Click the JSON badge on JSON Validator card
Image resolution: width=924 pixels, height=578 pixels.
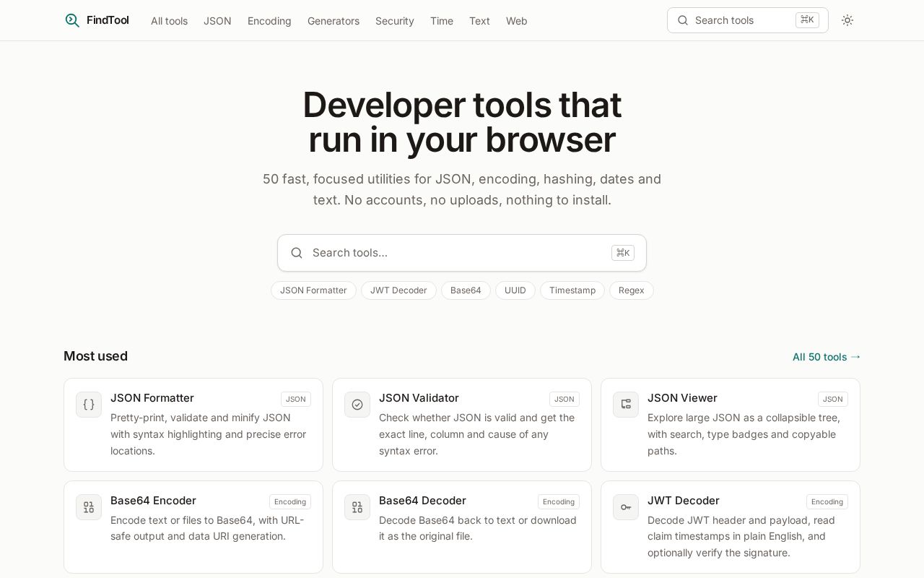pos(565,399)
